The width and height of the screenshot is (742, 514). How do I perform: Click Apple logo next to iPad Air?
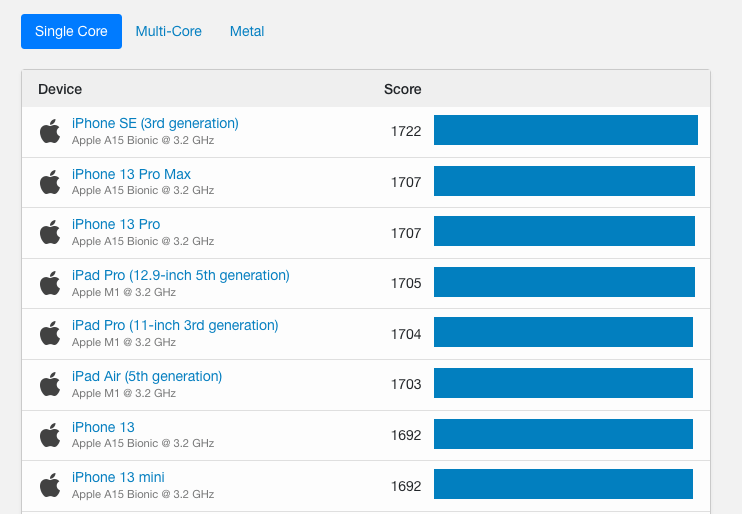pyautogui.click(x=50, y=384)
